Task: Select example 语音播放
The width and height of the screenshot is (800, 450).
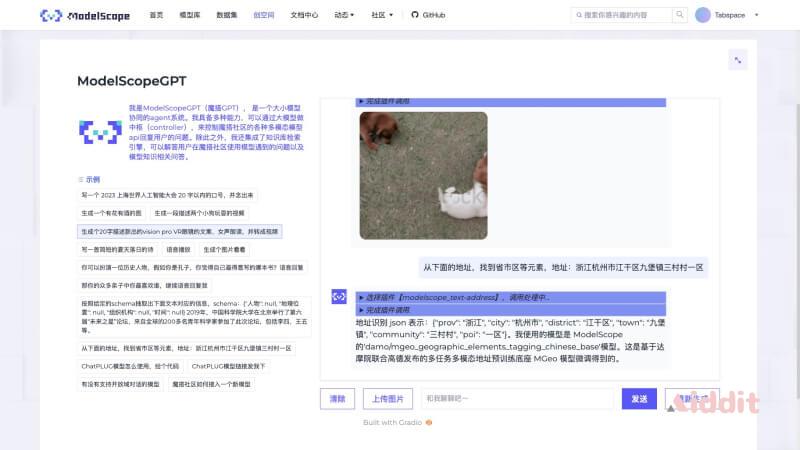Action: [178, 249]
